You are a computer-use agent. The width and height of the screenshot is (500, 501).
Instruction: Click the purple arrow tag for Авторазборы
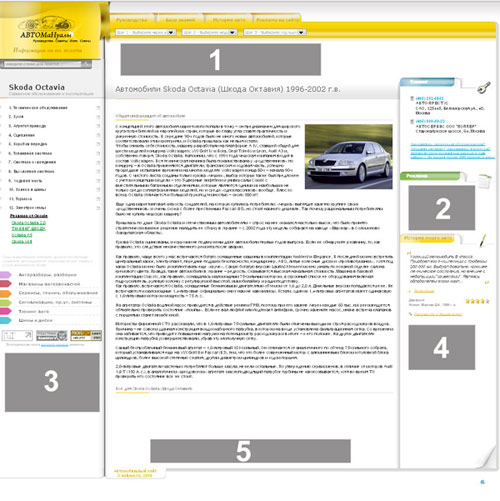[5, 275]
